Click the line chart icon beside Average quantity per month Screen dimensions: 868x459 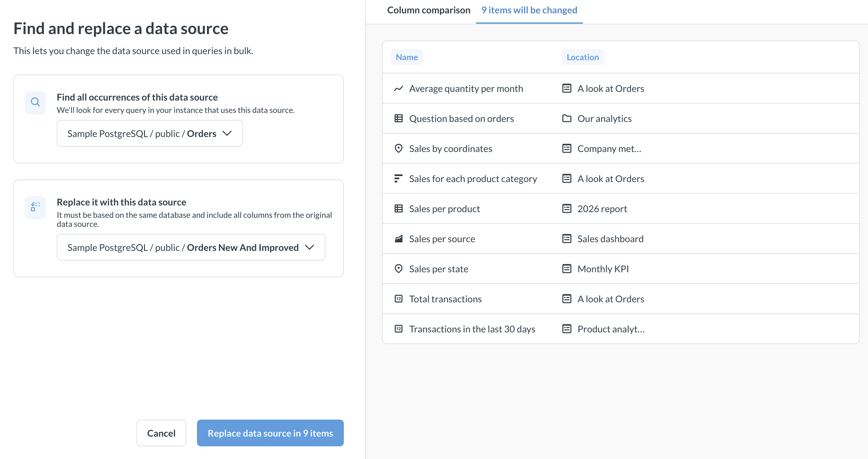point(399,89)
